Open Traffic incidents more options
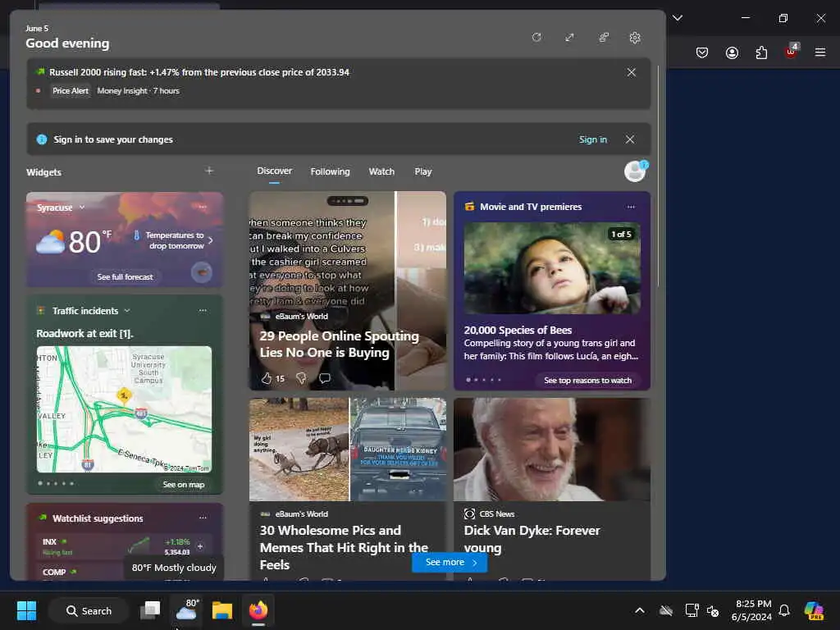 [203, 310]
